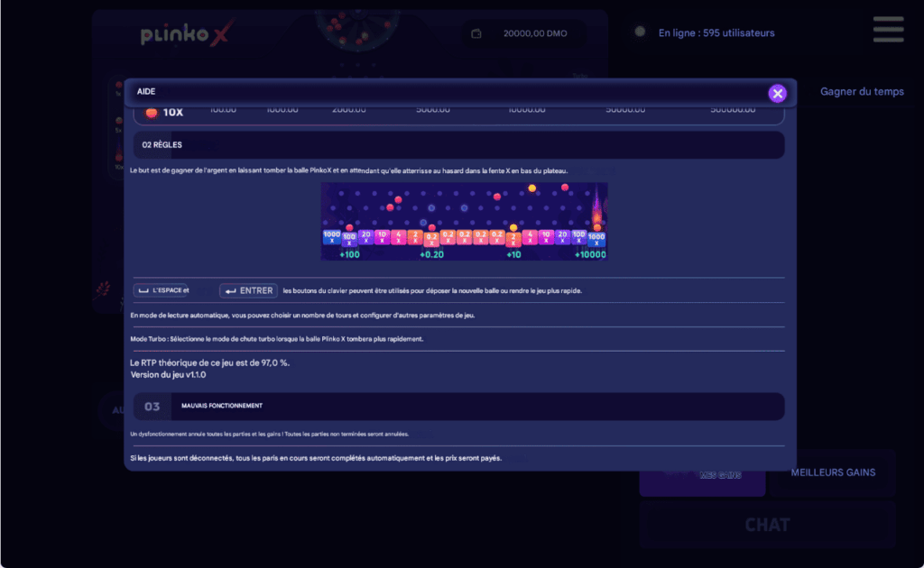Click the Mode Turbo description line
The height and width of the screenshot is (568, 924).
click(276, 339)
